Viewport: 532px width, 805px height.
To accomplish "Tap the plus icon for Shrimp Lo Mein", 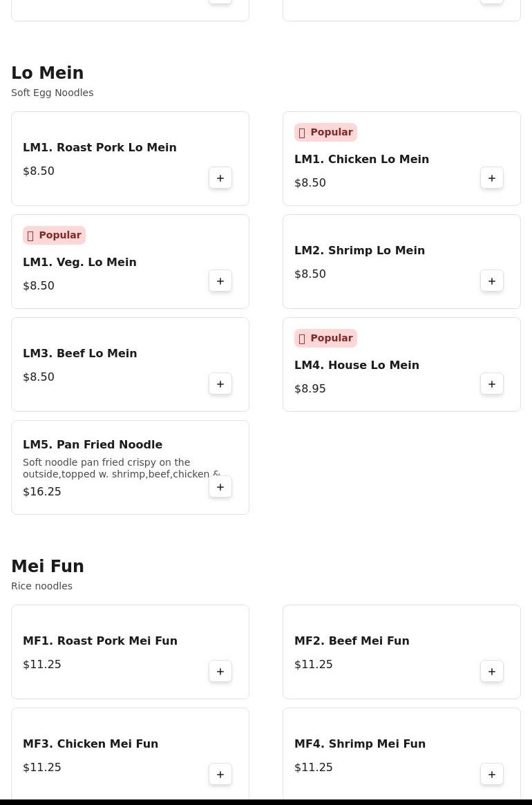I will click(x=492, y=281).
